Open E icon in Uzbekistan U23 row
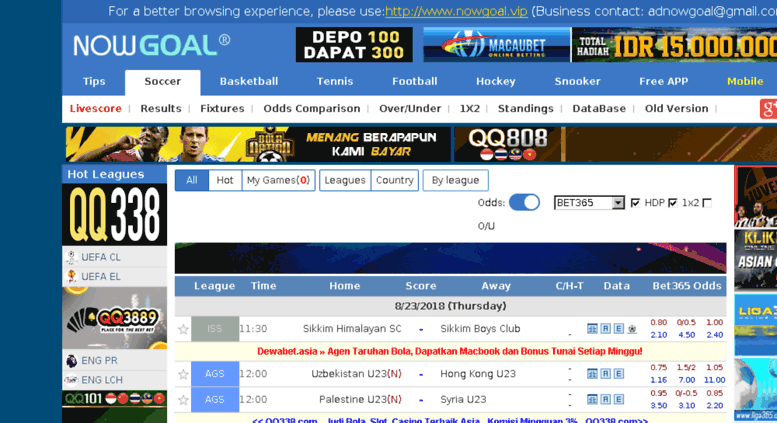 [618, 373]
